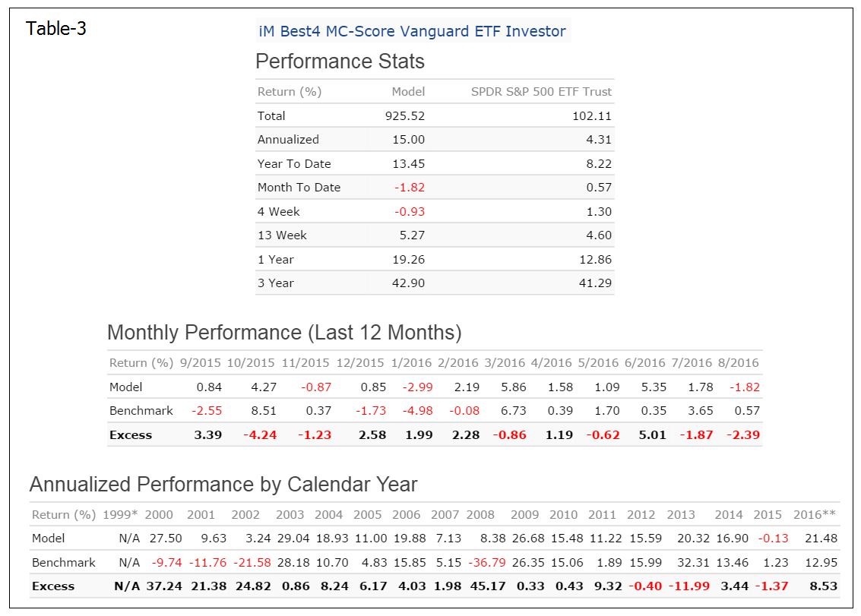Click the 2016** year column header

click(815, 515)
